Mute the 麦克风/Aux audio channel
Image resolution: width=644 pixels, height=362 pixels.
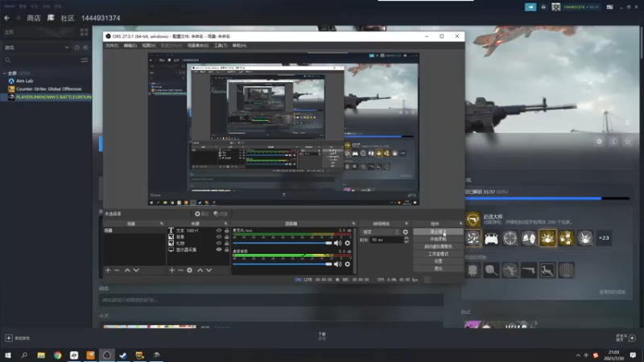pos(337,243)
